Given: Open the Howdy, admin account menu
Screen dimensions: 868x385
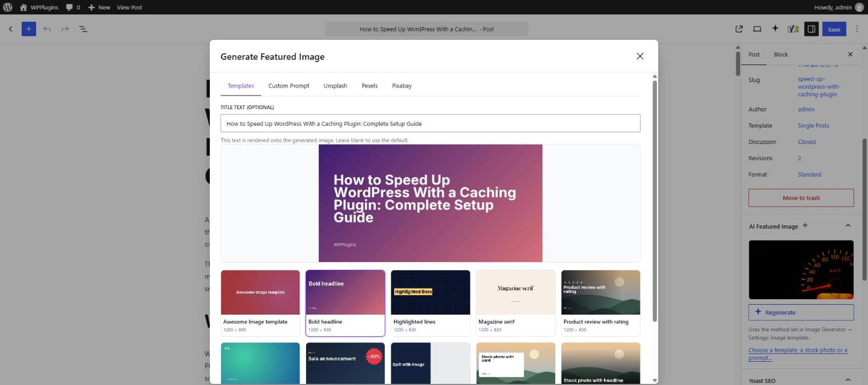Looking at the screenshot, I should 839,7.
